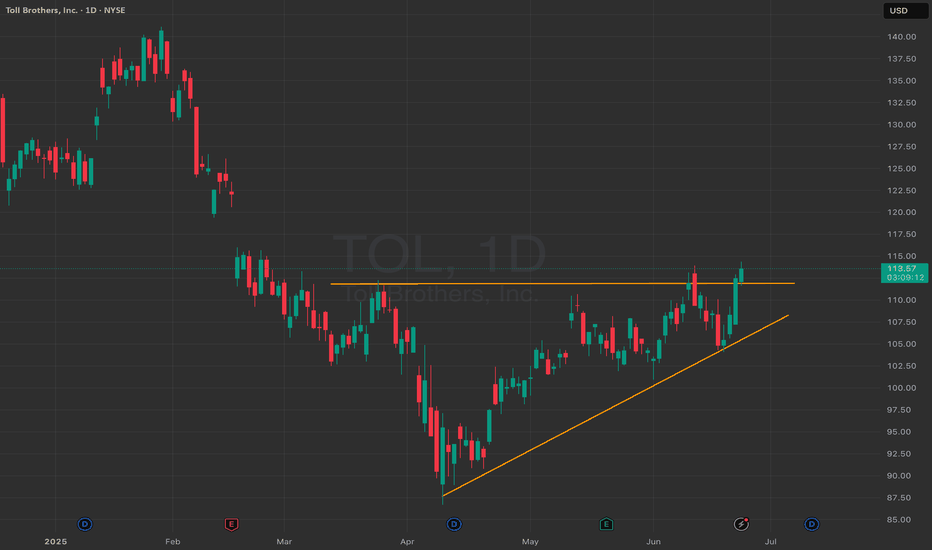Click the Mar label on the time axis
This screenshot has width=932, height=550.
[284, 542]
